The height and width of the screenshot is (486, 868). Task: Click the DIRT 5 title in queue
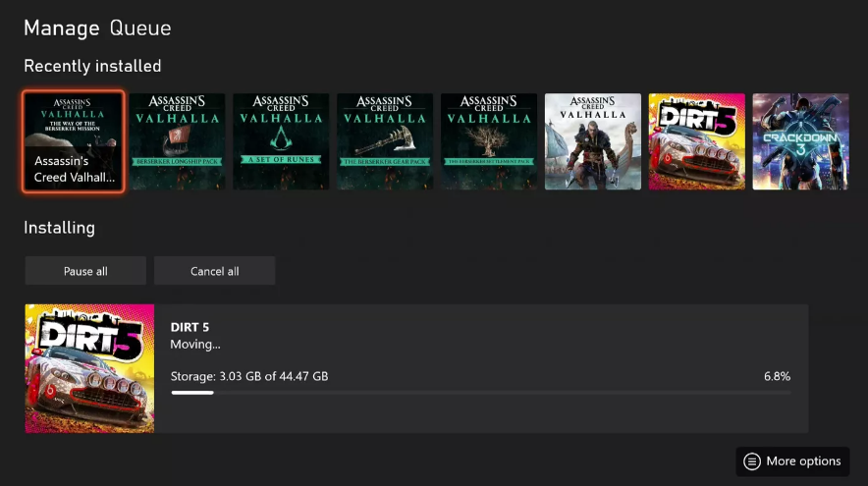(x=190, y=327)
